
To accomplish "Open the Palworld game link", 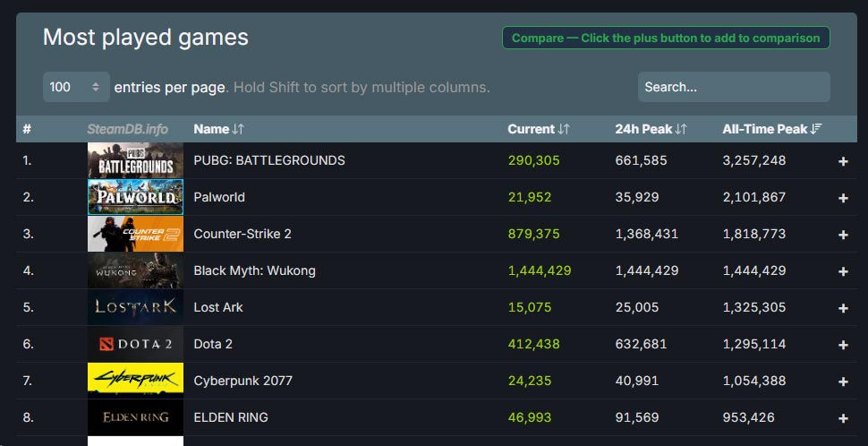I will (219, 197).
